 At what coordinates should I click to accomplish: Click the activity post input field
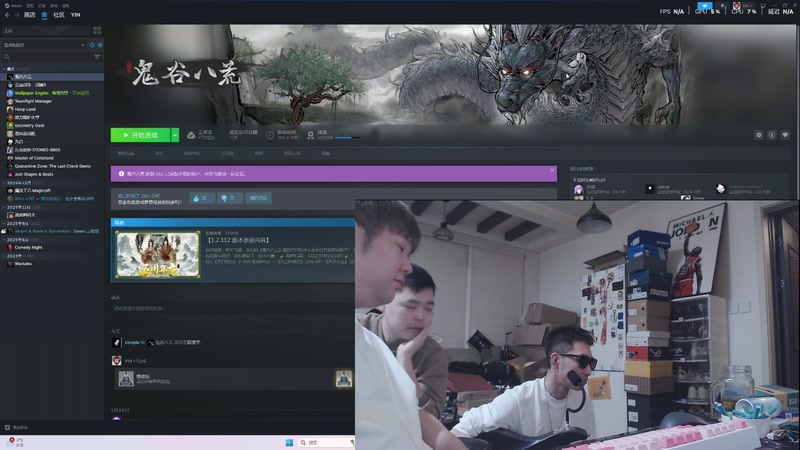(x=232, y=308)
